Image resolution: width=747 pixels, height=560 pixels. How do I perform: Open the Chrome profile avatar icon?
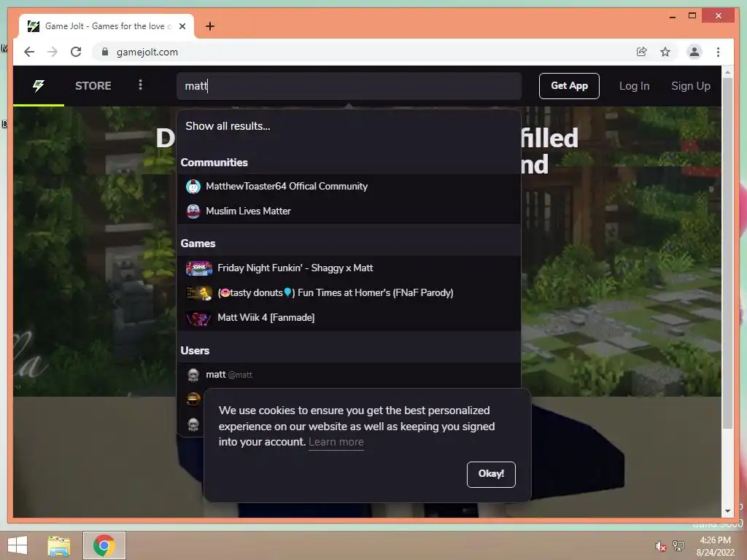694,52
